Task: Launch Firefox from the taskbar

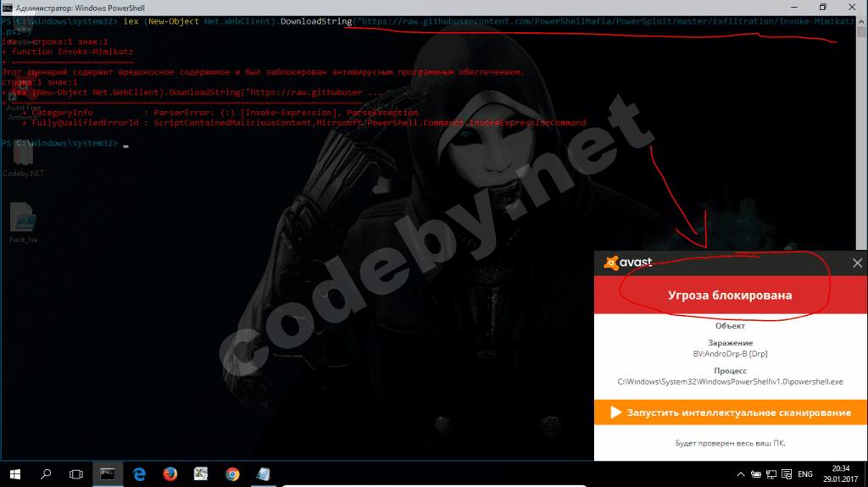Action: click(170, 474)
